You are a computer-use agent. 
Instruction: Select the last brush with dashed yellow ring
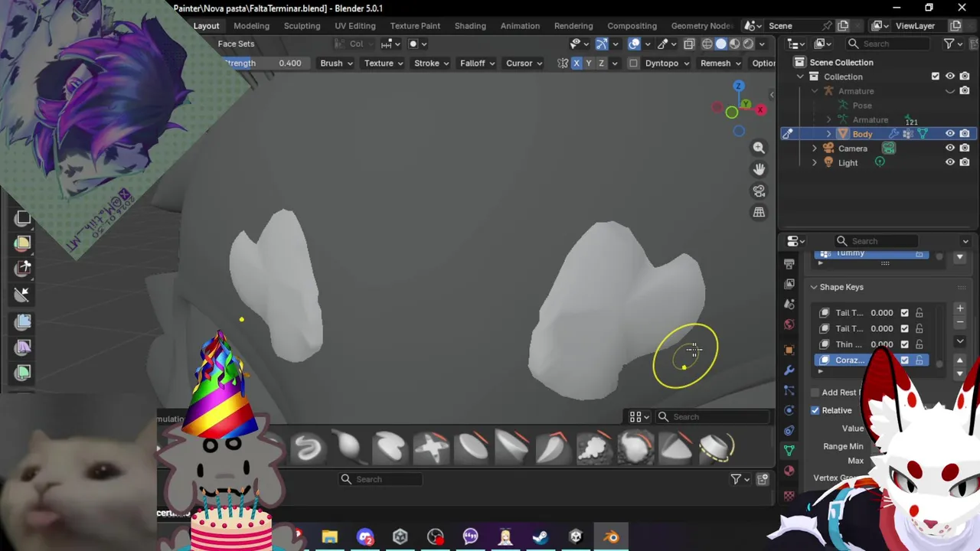(717, 448)
